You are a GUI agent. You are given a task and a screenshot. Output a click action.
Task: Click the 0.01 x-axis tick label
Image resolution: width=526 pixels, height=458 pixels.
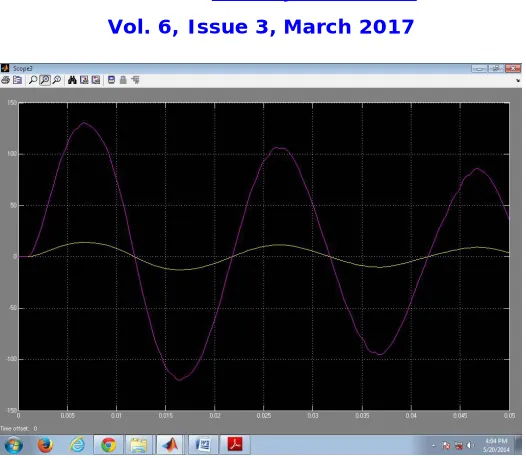(x=116, y=416)
